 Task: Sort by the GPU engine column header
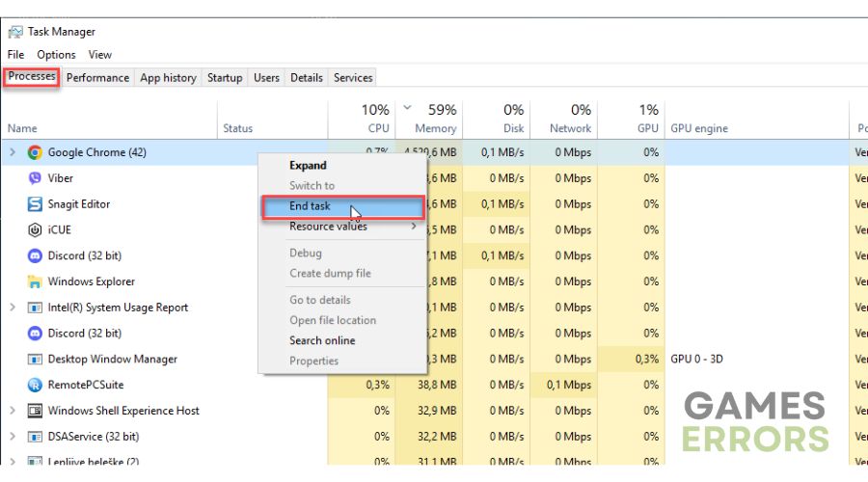point(699,128)
